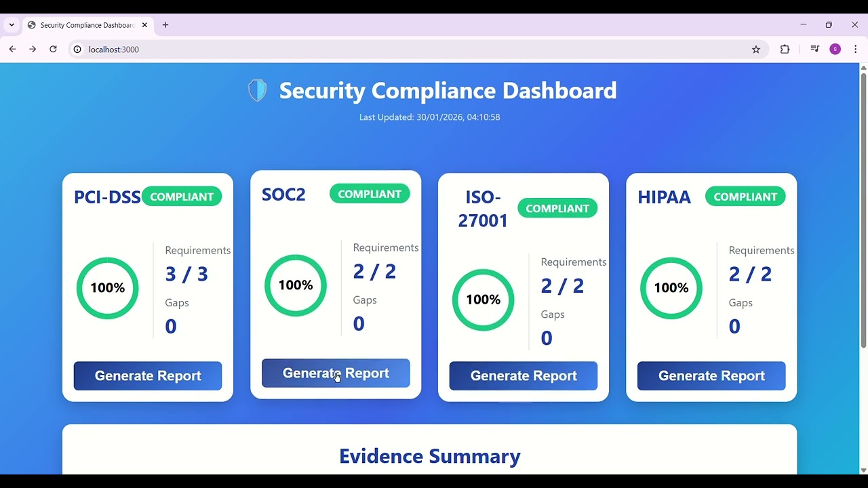Click the HIPAA card title
Image resolution: width=868 pixels, height=488 pixels.
pos(664,197)
